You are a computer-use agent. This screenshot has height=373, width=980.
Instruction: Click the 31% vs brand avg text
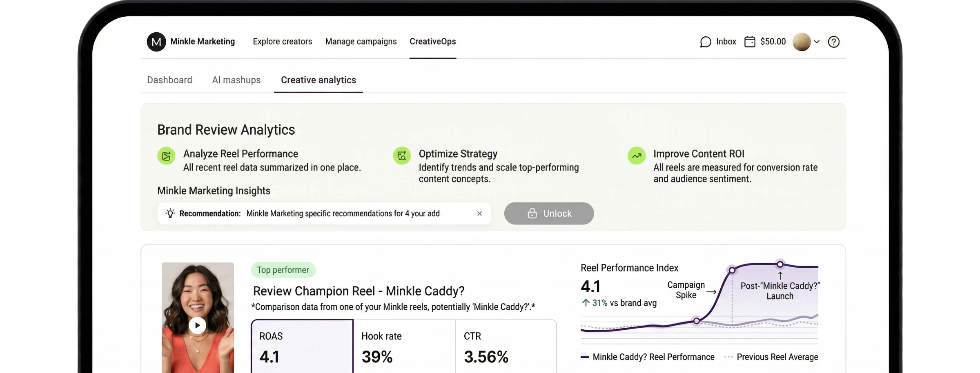[624, 303]
